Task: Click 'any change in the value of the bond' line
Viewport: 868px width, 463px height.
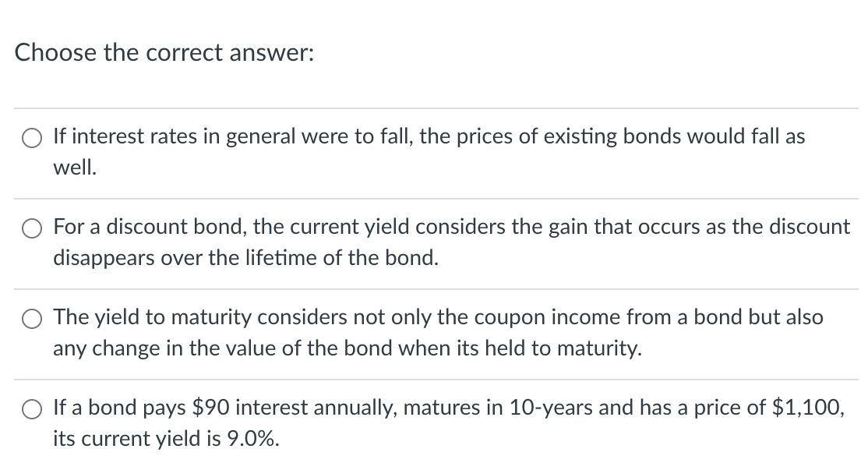Action: [224, 348]
